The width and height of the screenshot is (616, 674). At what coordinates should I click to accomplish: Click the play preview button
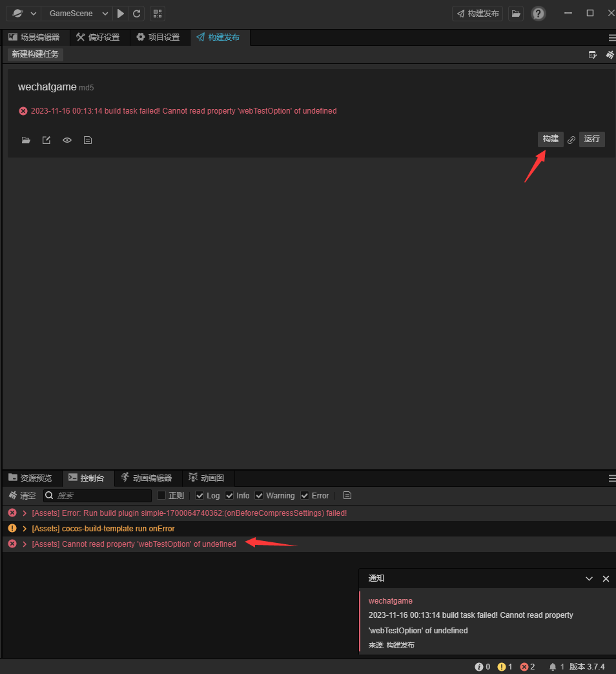tap(121, 14)
